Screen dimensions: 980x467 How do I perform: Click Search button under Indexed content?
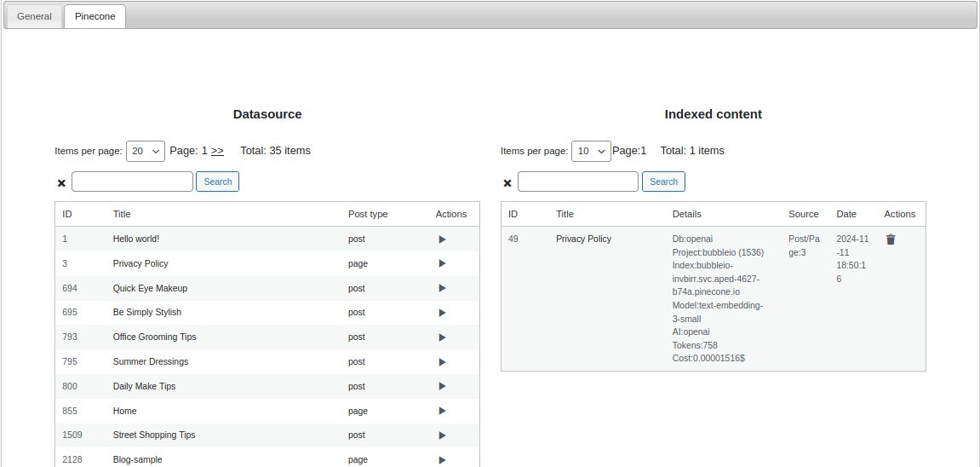pyautogui.click(x=663, y=182)
